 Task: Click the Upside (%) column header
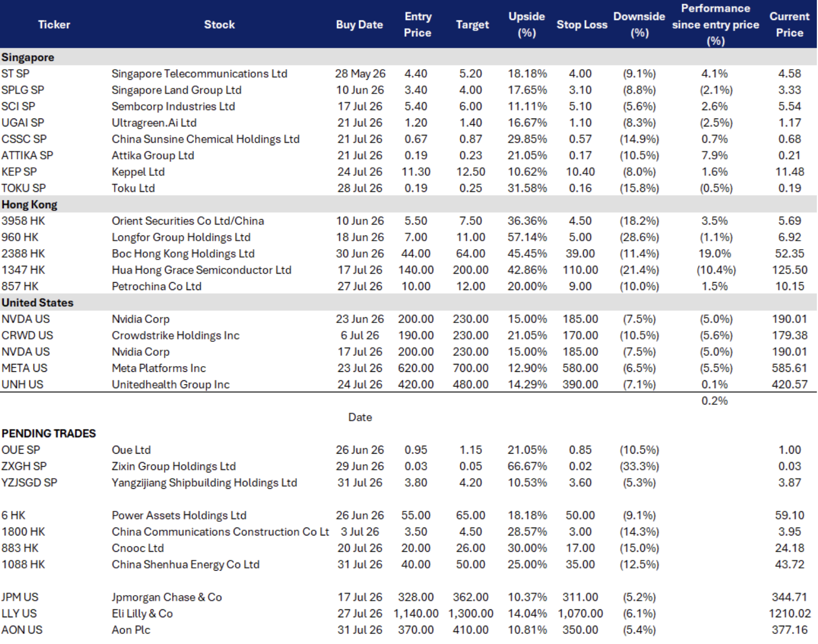pyautogui.click(x=526, y=25)
